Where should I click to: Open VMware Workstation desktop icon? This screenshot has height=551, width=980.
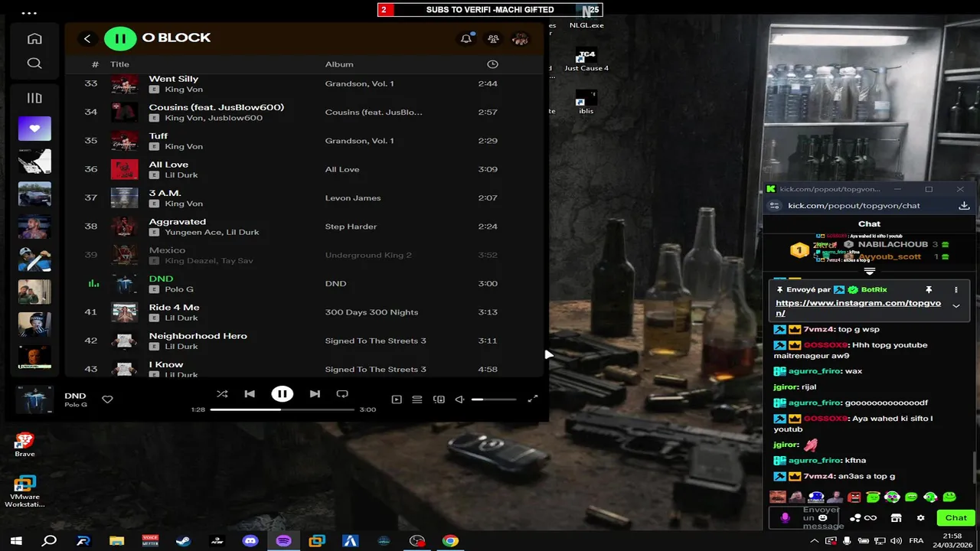pyautogui.click(x=24, y=491)
